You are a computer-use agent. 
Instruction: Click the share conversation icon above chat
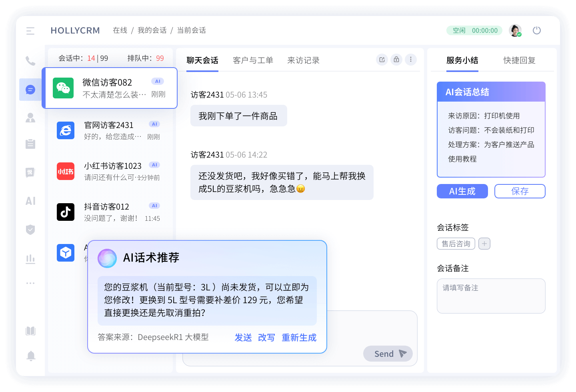tap(382, 59)
